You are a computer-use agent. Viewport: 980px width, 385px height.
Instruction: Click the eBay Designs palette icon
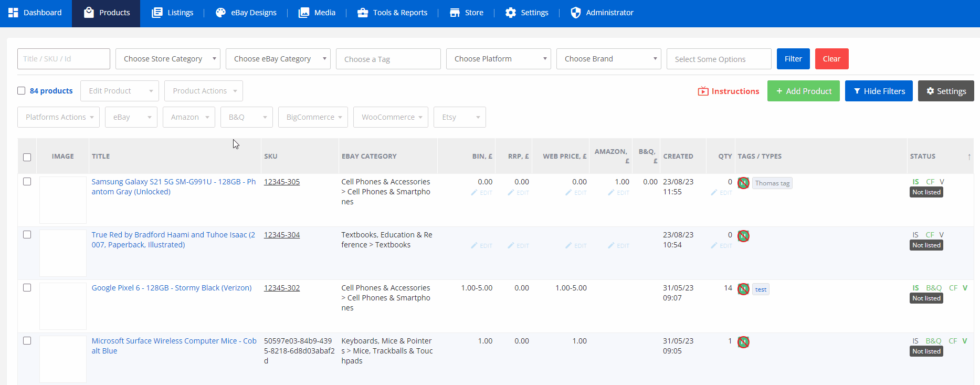pyautogui.click(x=221, y=13)
